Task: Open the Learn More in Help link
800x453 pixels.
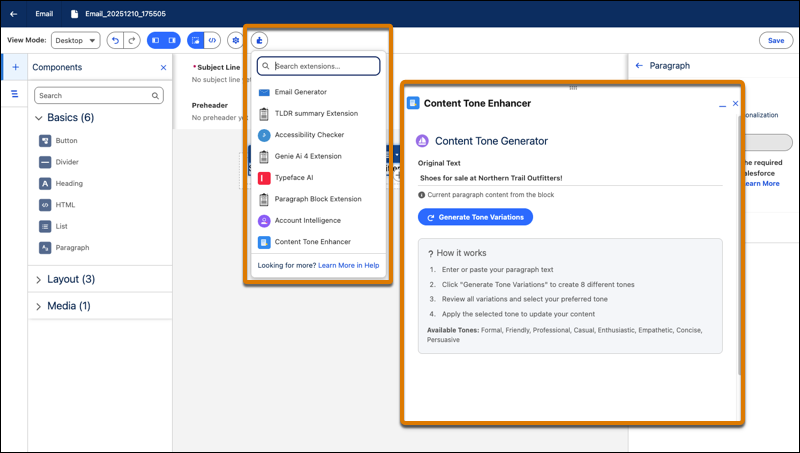Action: click(x=348, y=265)
